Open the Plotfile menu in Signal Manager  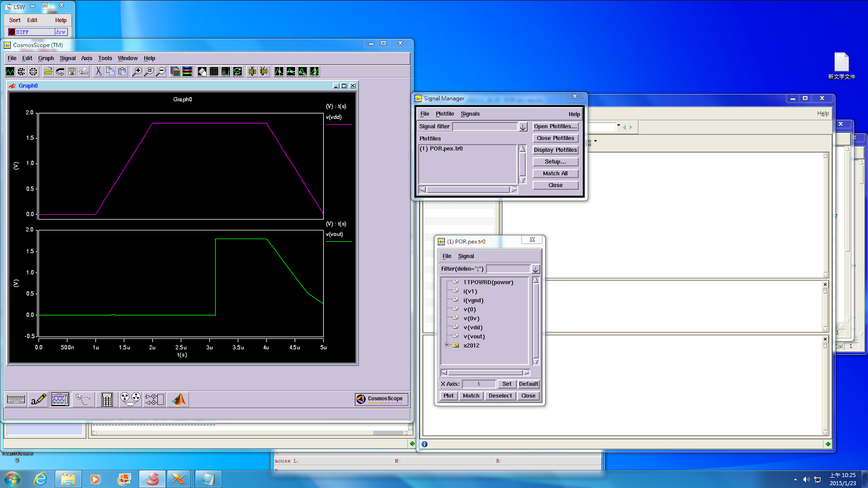click(444, 114)
